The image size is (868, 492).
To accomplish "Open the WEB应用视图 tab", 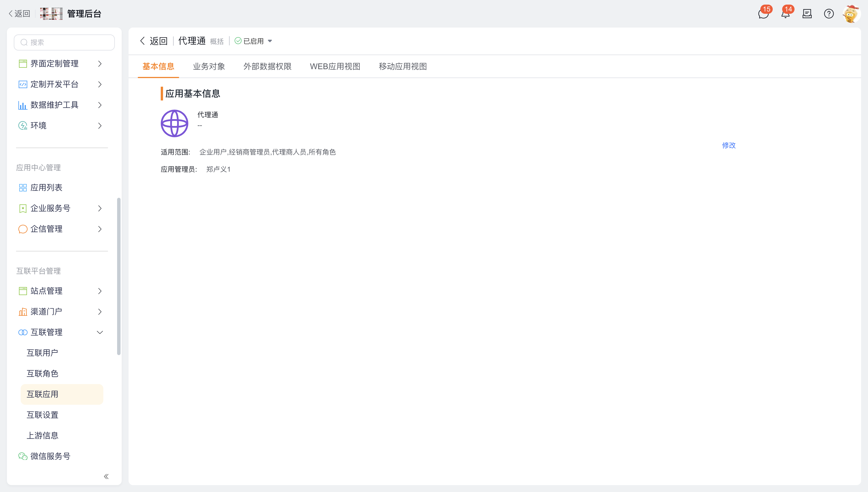I will 335,67.
